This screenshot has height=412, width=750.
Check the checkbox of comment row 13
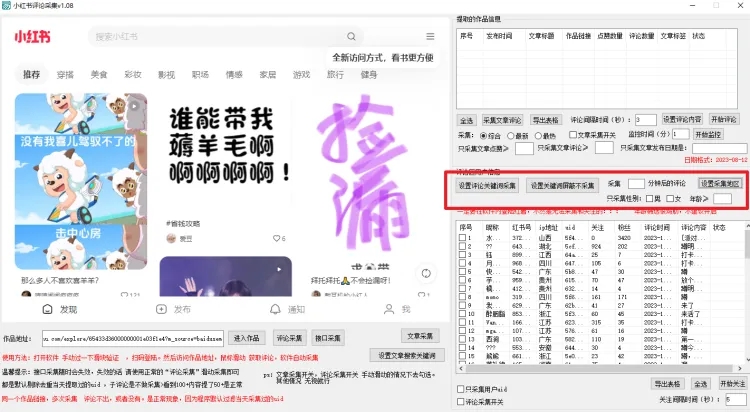(x=463, y=339)
